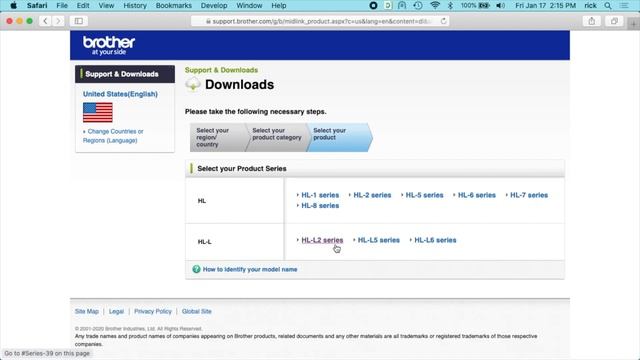This screenshot has width=640, height=360.
Task: Click United States(English) link
Action: [x=120, y=94]
